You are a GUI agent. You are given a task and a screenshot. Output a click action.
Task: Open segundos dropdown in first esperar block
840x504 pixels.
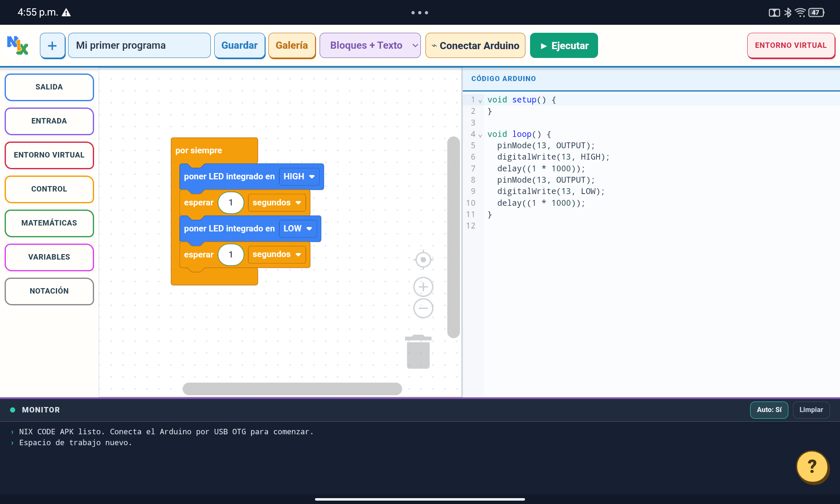(277, 202)
